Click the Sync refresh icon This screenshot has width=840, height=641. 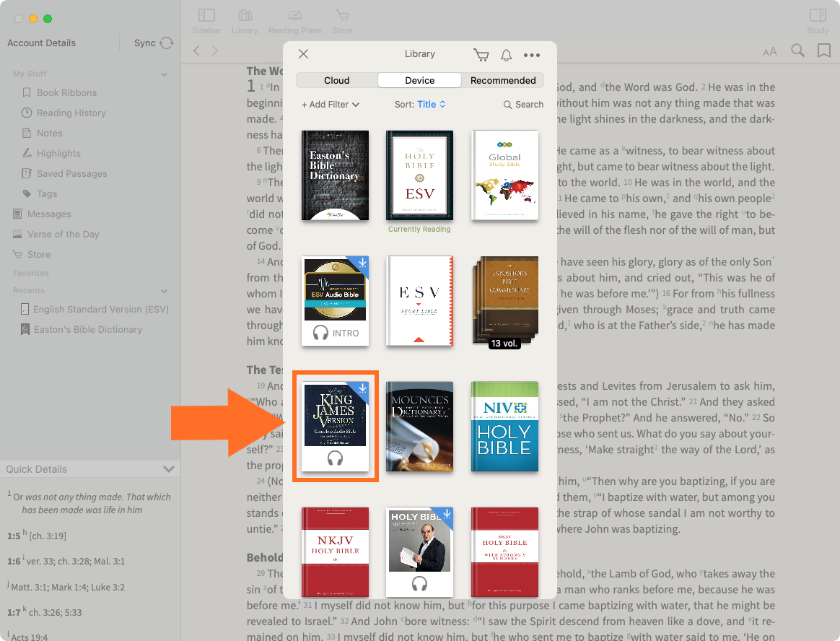[167, 43]
